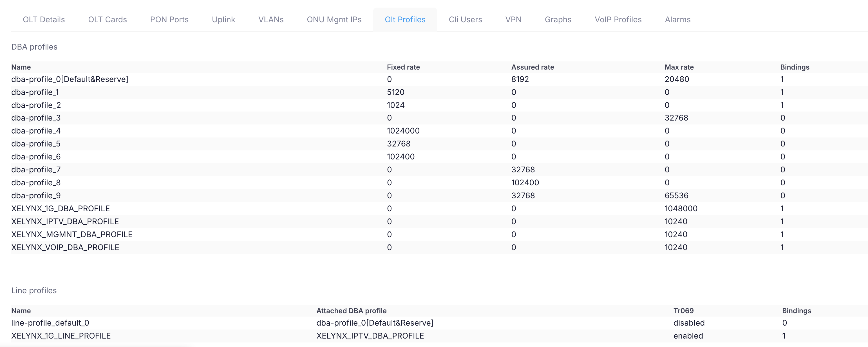Click the XELYNX_MGMNT_DBA_PROFILE name
Image resolution: width=868 pixels, height=347 pixels.
[x=72, y=234]
